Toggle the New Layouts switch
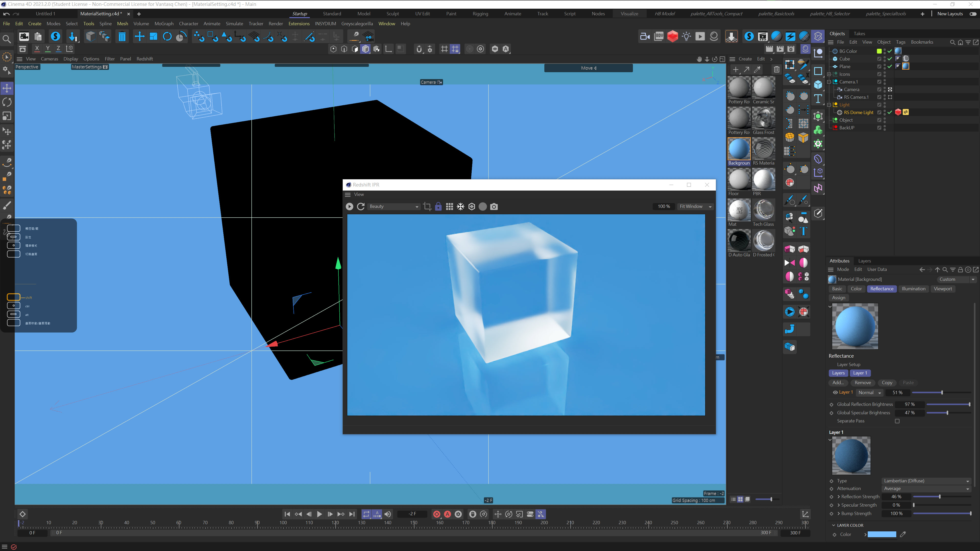 click(973, 14)
